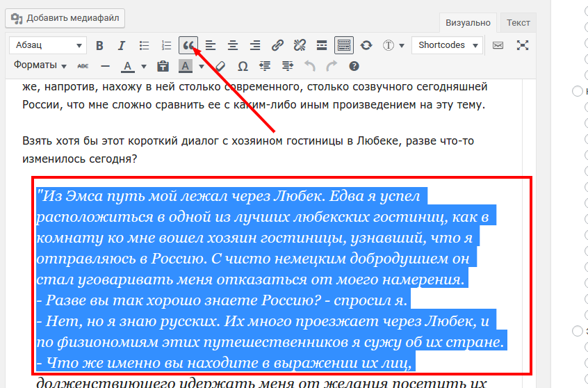Align text right
The height and width of the screenshot is (388, 588).
point(255,45)
